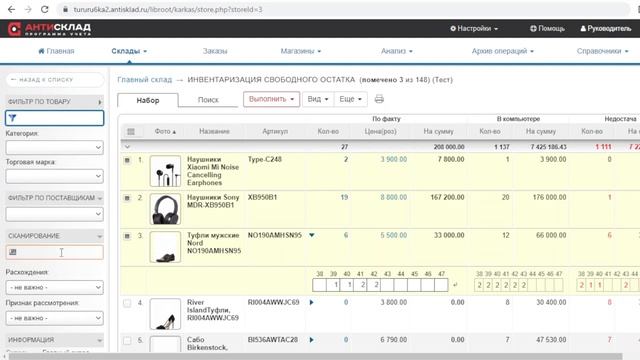The image size is (640, 360).
Task: Open River Island shoes photo
Action: [x=165, y=314]
